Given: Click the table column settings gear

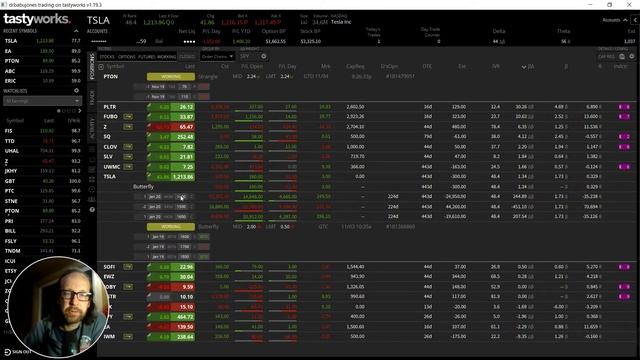Looking at the screenshot, I should coord(632,57).
